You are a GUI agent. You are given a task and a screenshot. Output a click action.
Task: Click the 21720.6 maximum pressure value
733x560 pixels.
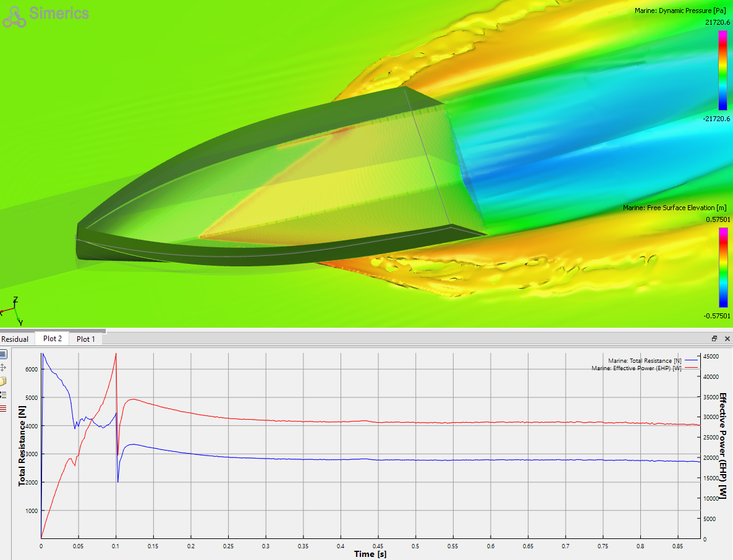718,22
